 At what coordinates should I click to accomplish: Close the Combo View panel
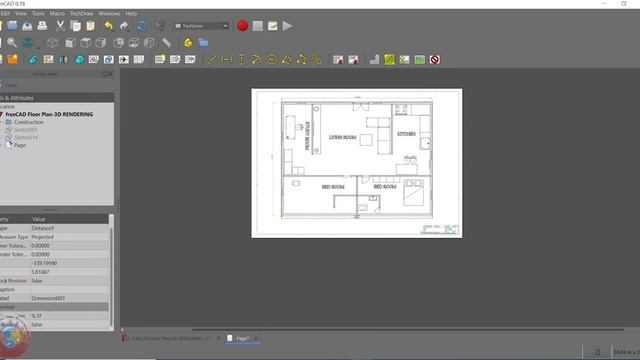tap(110, 74)
